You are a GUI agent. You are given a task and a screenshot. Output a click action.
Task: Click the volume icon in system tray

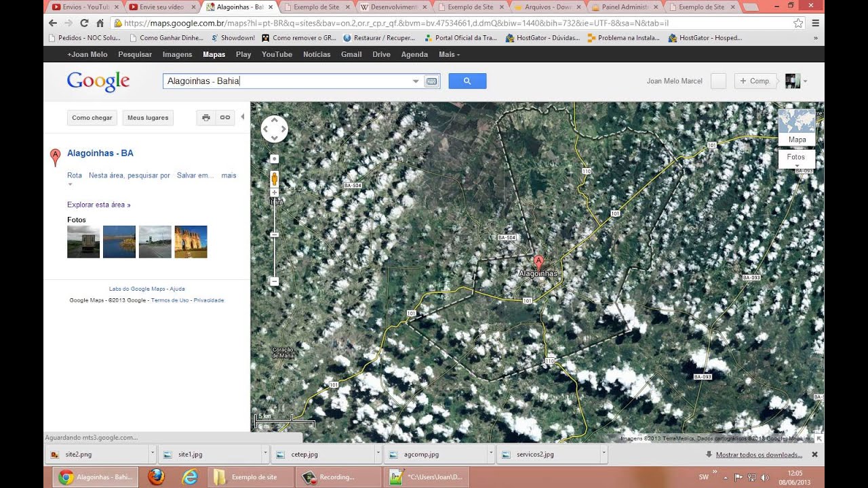(x=765, y=477)
